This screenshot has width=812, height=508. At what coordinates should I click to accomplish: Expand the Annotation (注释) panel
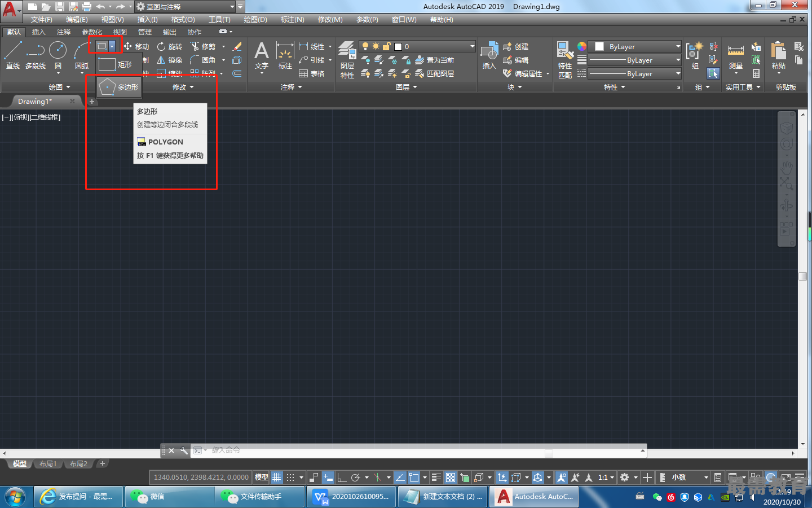coord(292,87)
